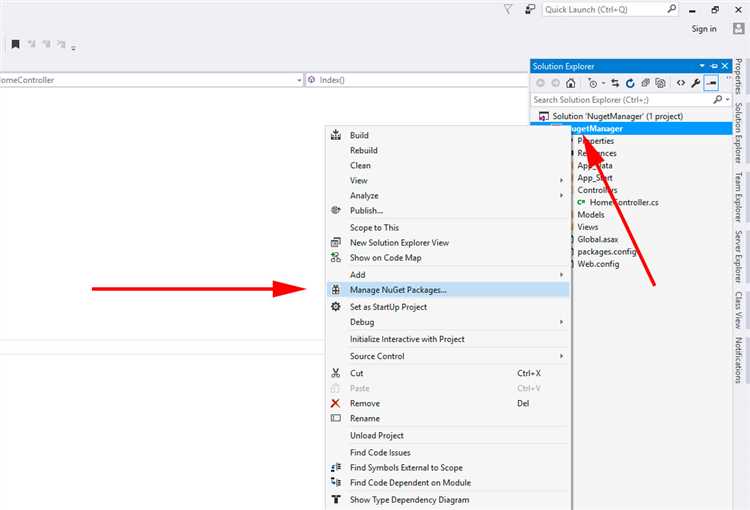This screenshot has height=510, width=750.
Task: Click the Show on Code Map icon
Action: (x=336, y=257)
